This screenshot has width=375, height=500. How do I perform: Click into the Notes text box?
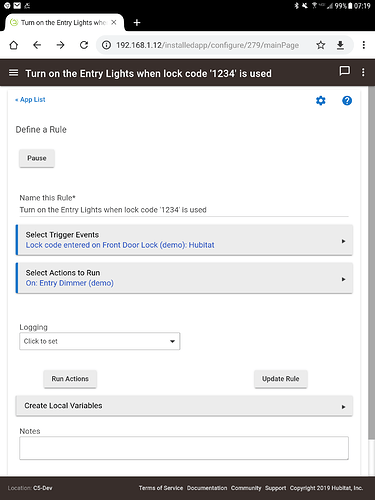tap(184, 448)
